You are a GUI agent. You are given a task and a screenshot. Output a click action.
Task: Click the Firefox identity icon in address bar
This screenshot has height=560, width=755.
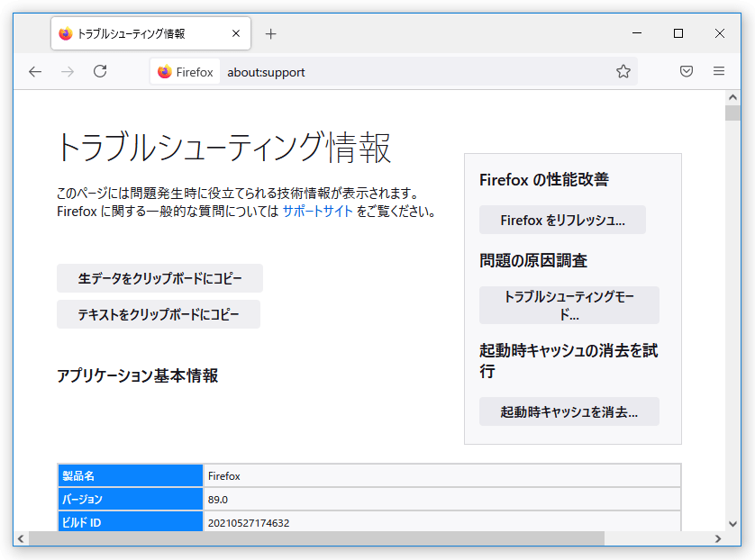186,72
